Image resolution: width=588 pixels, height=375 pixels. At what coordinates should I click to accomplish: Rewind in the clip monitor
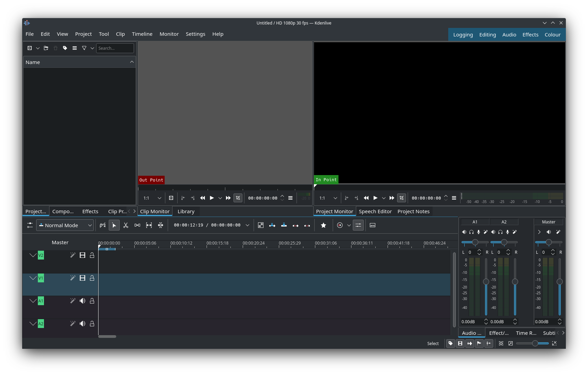tap(202, 198)
